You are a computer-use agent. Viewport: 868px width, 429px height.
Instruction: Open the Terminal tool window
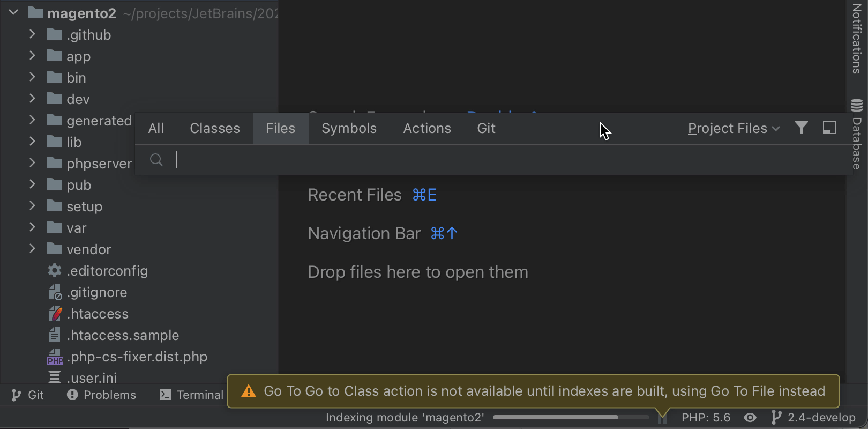click(192, 395)
